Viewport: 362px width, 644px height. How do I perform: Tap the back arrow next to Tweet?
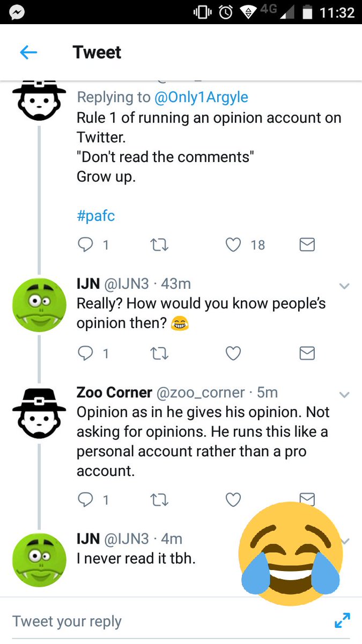tap(28, 52)
